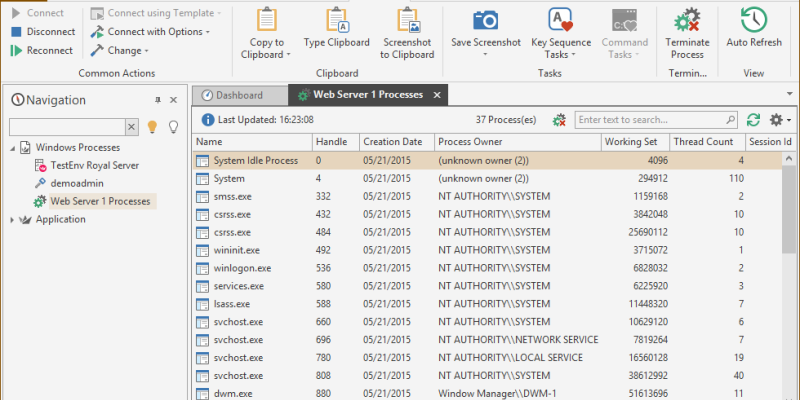Image resolution: width=800 pixels, height=400 pixels.
Task: Toggle the orange lightbulb filter in Navigation
Action: tap(153, 127)
